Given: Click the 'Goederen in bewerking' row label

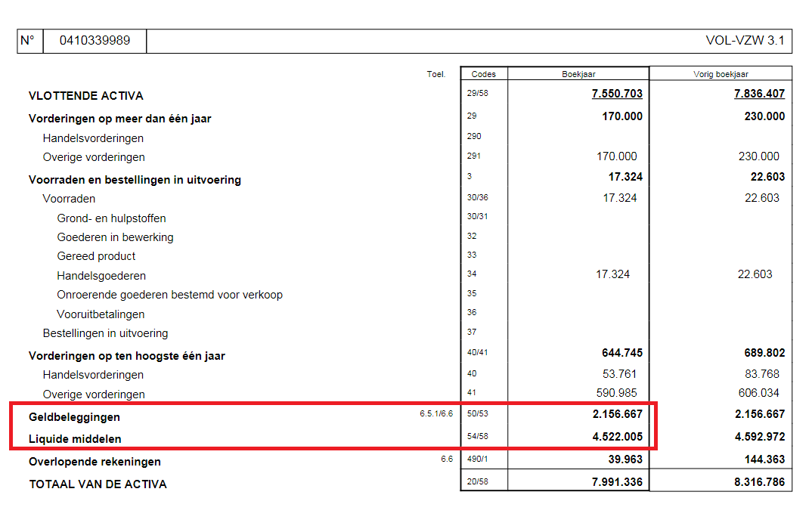Looking at the screenshot, I should click(x=115, y=237).
